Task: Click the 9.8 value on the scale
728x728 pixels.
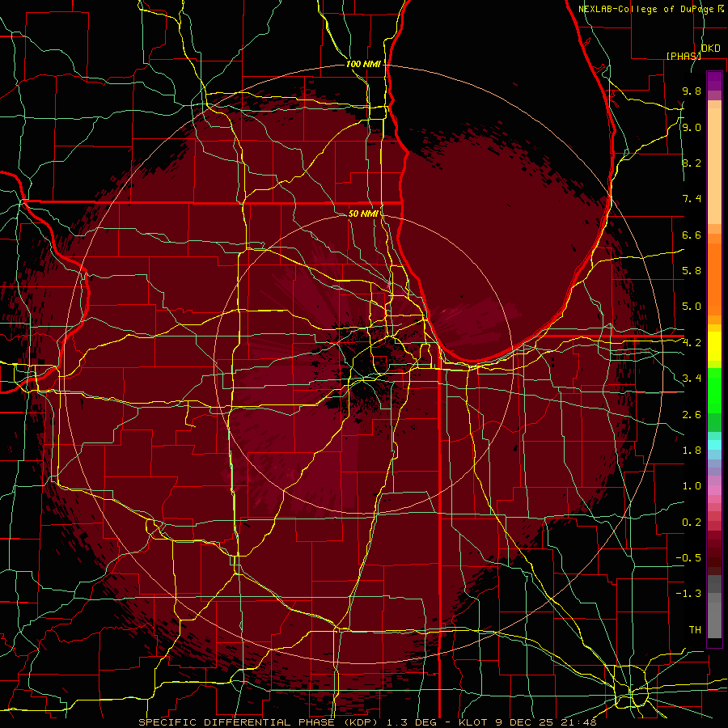Action: [692, 91]
